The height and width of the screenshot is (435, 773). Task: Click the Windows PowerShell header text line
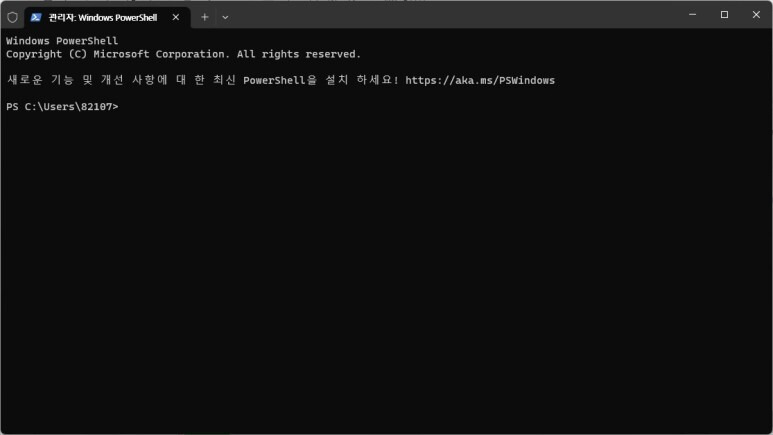click(x=62, y=41)
